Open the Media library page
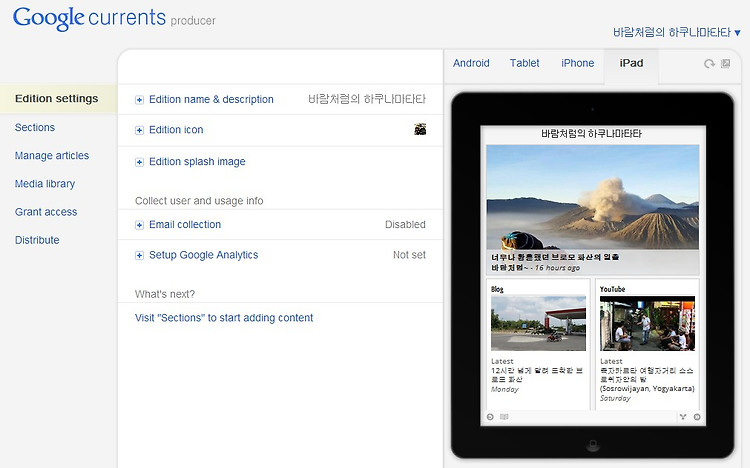This screenshot has width=750, height=468. pos(45,184)
